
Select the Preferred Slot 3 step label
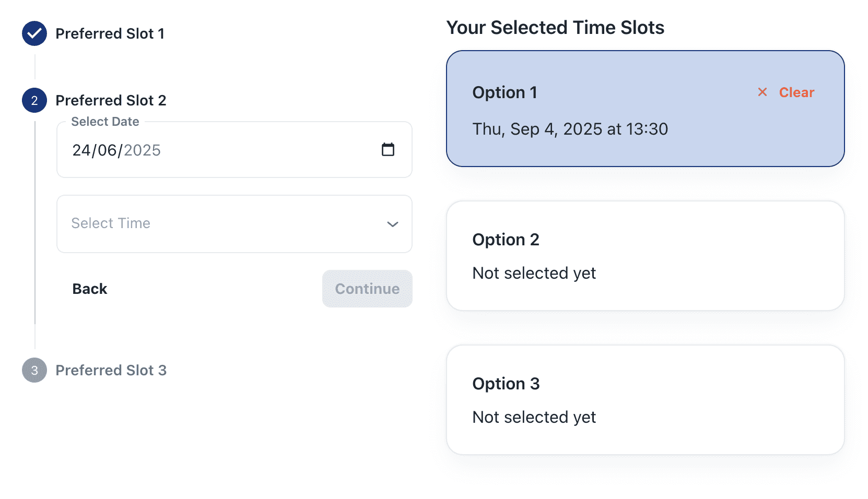point(111,370)
